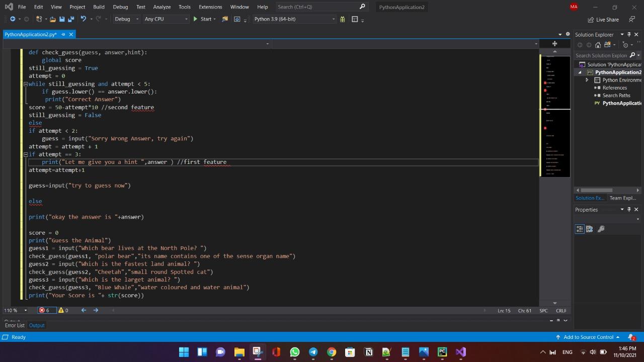Viewport: 644px width, 362px height.
Task: Click the Home icon in Solution Explorer
Action: pos(598,45)
